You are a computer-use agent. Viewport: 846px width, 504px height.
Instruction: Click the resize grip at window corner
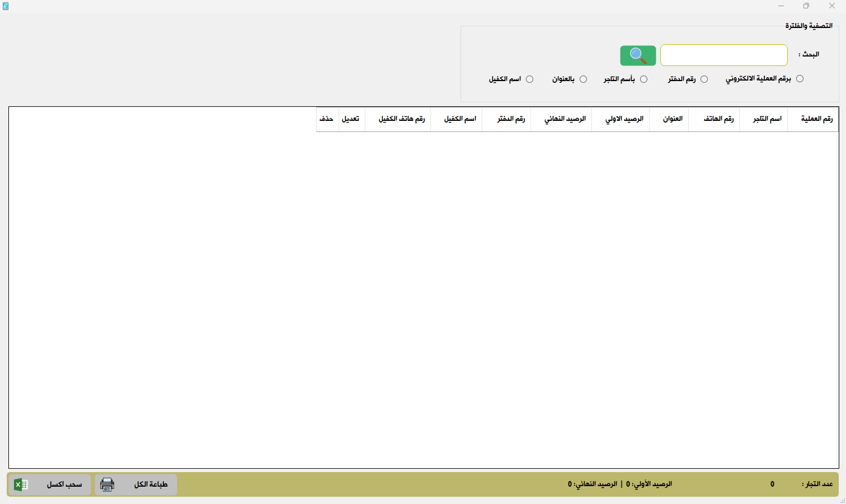click(x=843, y=501)
